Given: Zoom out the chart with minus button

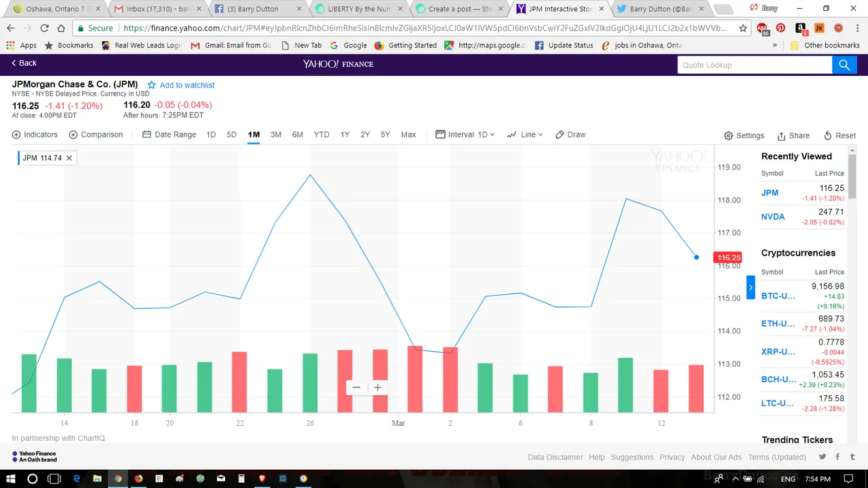Looking at the screenshot, I should (x=356, y=388).
